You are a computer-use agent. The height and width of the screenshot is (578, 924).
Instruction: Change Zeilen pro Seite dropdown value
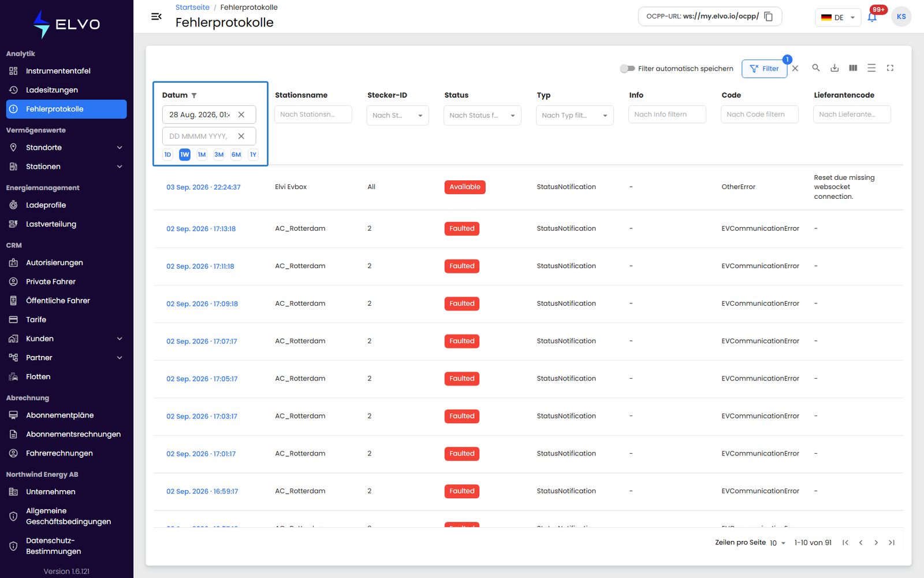click(x=777, y=543)
